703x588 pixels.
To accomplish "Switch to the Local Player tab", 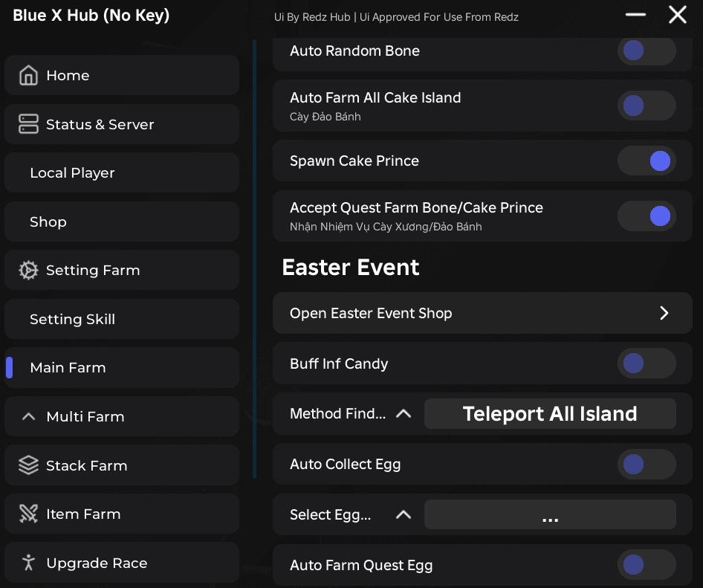I will [72, 173].
